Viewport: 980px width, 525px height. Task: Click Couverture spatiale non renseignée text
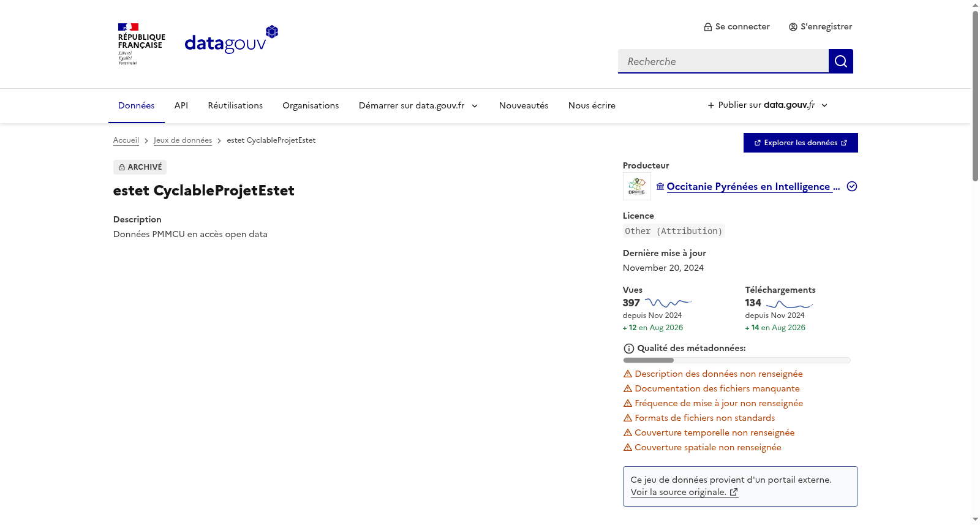[x=708, y=447]
